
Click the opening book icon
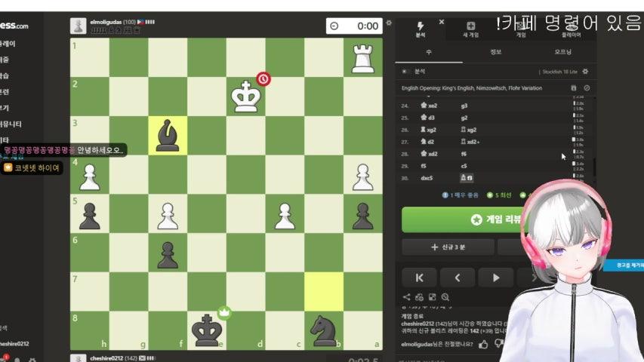pos(574,87)
